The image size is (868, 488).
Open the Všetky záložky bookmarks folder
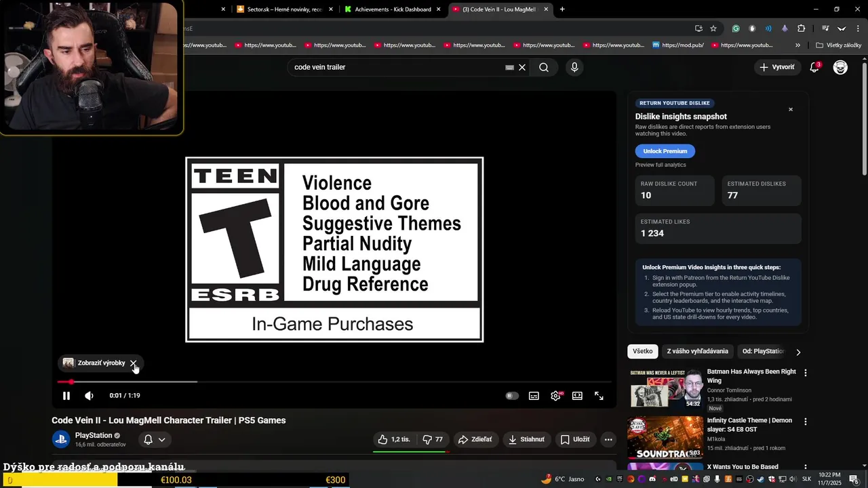tap(839, 45)
